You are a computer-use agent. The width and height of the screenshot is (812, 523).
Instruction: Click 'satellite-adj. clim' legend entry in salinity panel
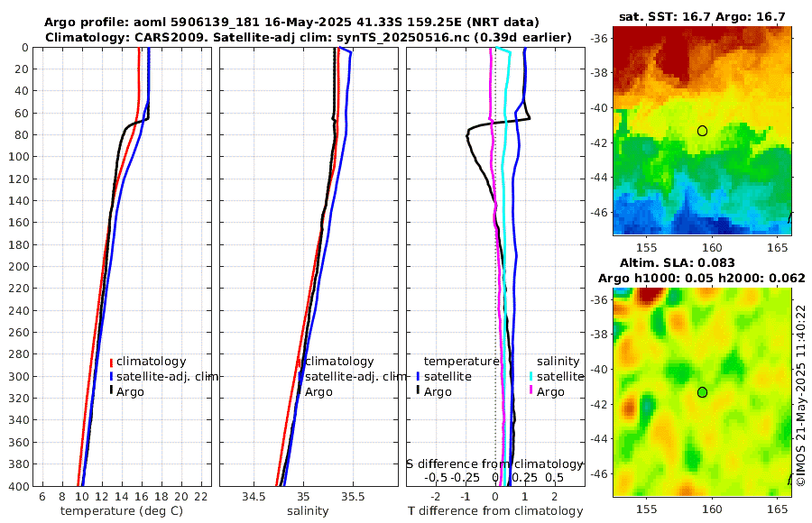tap(355, 376)
